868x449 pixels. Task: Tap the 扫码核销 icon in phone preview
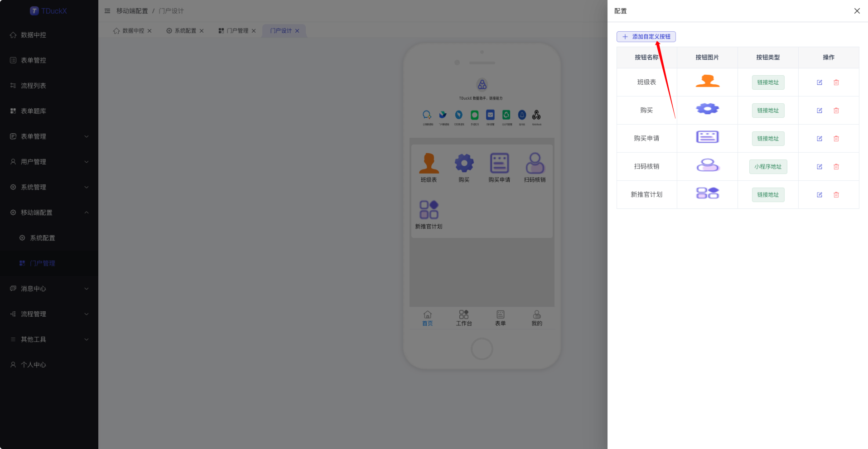(535, 163)
